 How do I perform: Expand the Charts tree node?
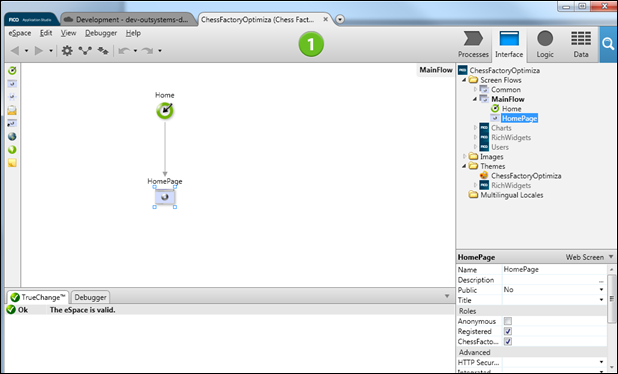pos(475,128)
